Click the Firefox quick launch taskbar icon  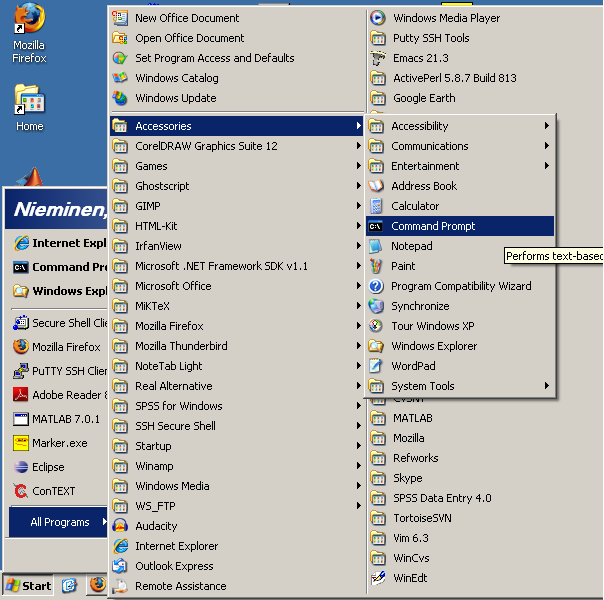click(97, 585)
